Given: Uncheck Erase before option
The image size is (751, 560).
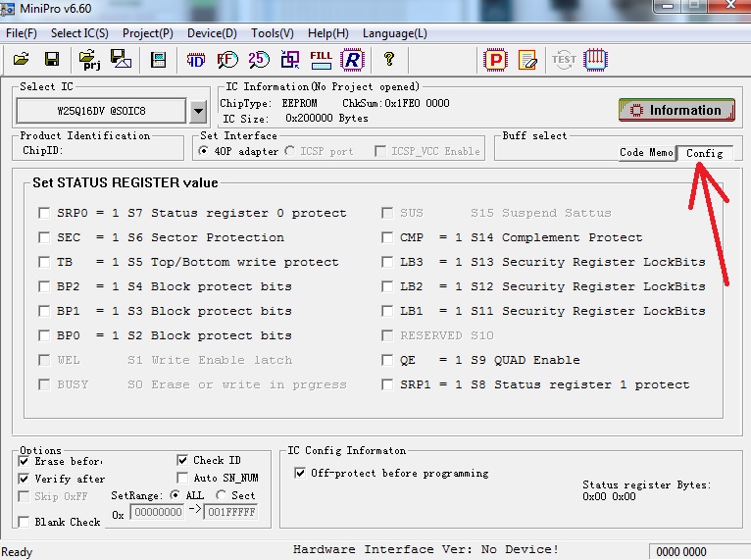Looking at the screenshot, I should coord(24,461).
